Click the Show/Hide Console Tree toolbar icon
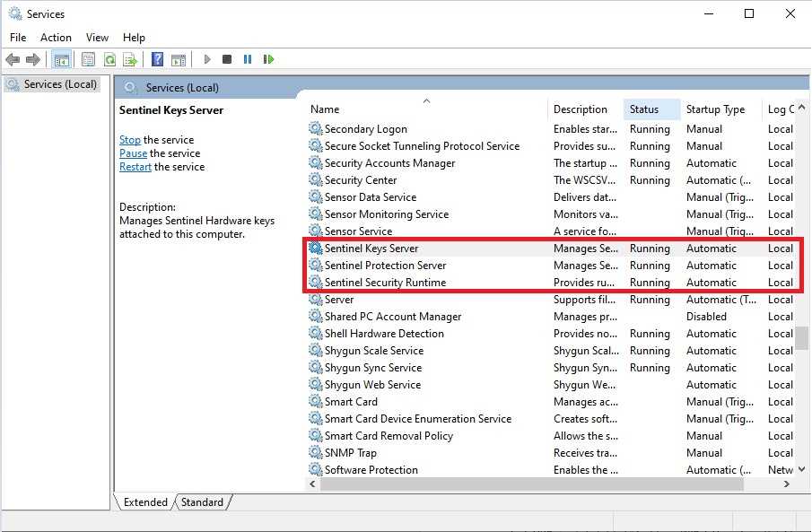This screenshot has height=532, width=812. point(61,59)
